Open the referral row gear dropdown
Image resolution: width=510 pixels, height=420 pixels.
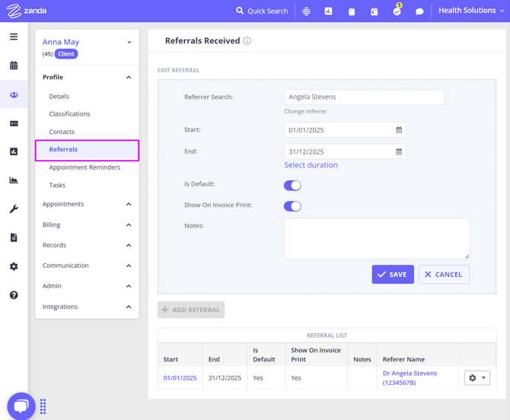(x=477, y=378)
